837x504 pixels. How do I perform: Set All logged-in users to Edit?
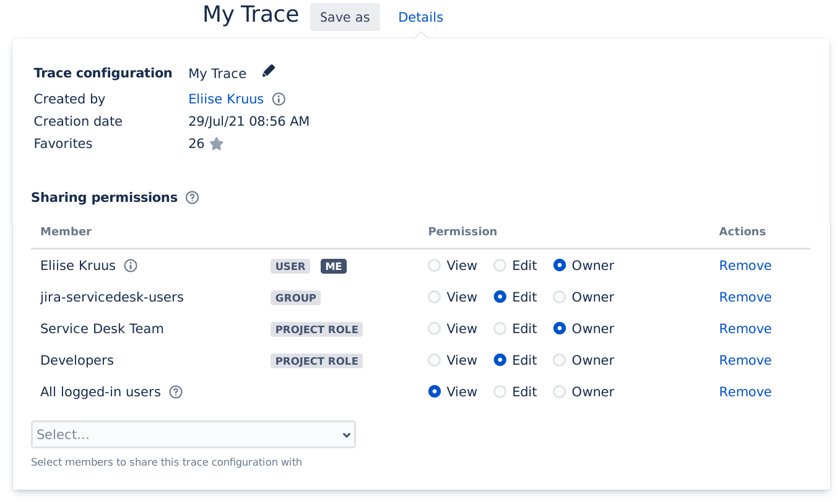click(500, 392)
